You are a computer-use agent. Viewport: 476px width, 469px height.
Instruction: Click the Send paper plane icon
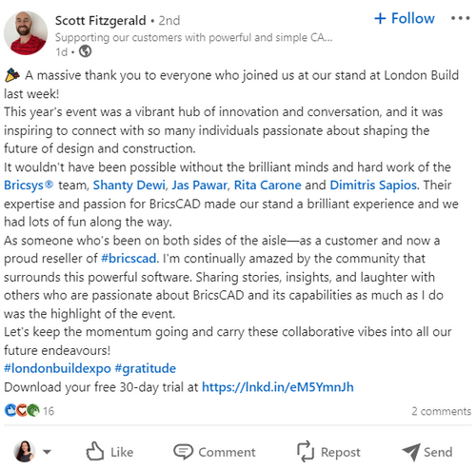(x=411, y=452)
